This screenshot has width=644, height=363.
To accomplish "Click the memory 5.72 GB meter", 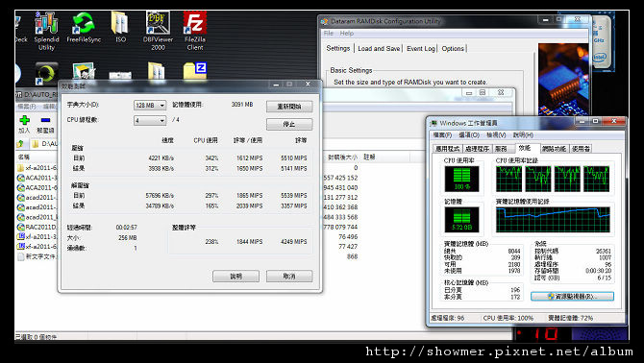I will [461, 220].
